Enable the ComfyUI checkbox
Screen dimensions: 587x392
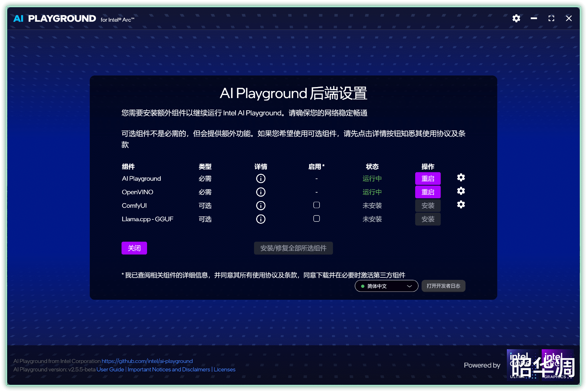(316, 205)
